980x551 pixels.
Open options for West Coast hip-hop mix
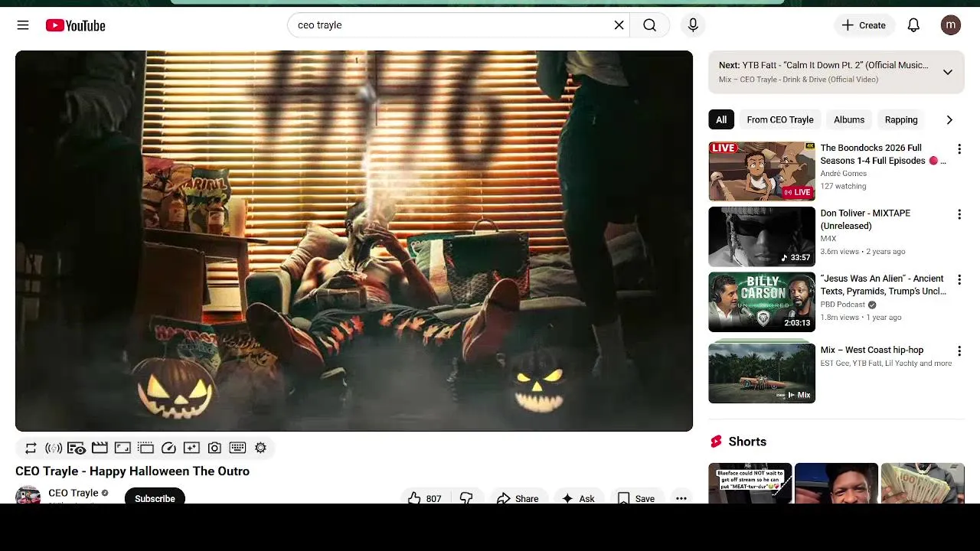coord(959,351)
